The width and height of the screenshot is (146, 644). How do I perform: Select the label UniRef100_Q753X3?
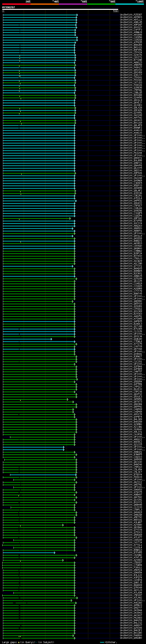click(131, 532)
